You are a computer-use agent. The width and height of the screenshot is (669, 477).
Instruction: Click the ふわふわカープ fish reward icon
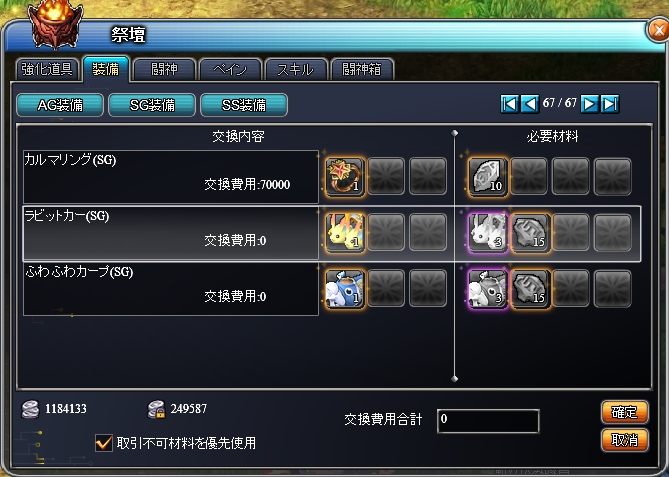tap(345, 288)
